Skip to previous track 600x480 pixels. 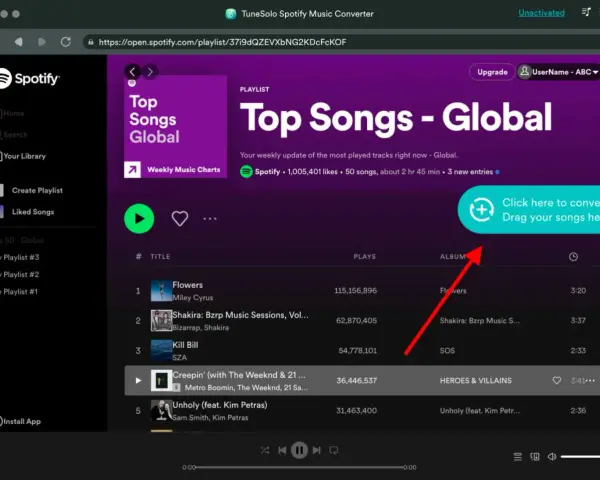282,450
